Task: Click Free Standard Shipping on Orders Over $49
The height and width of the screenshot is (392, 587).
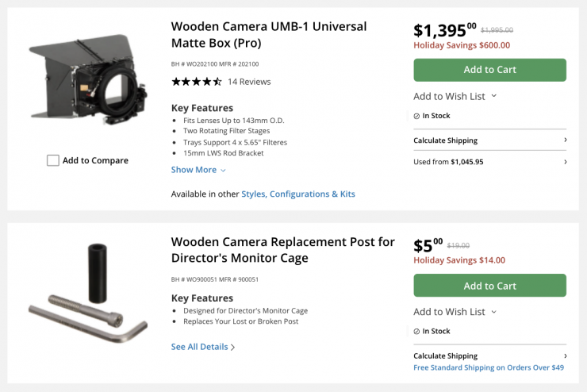Action: coord(489,367)
